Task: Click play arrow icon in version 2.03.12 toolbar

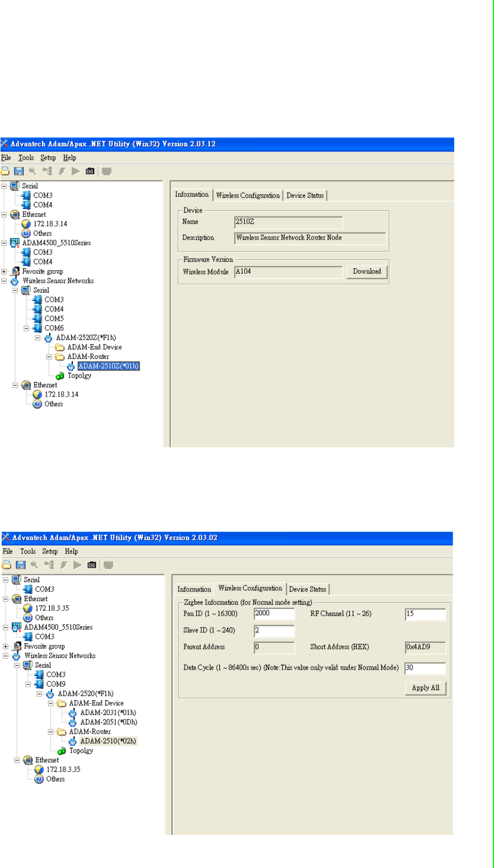Action: pyautogui.click(x=76, y=171)
